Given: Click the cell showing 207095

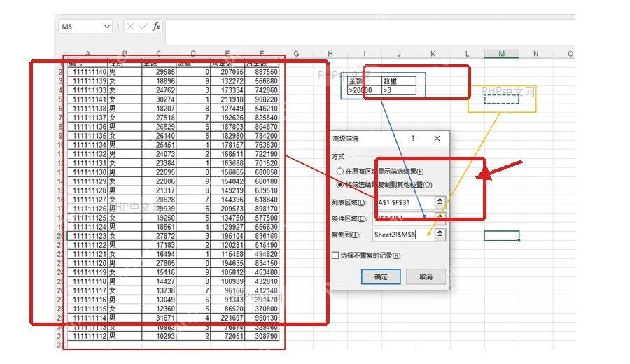Looking at the screenshot, I should point(227,72).
